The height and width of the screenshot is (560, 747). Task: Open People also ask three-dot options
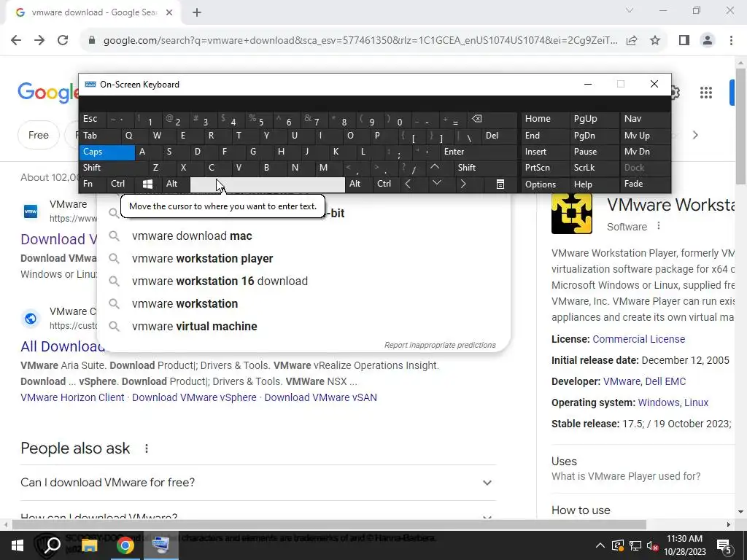[147, 448]
